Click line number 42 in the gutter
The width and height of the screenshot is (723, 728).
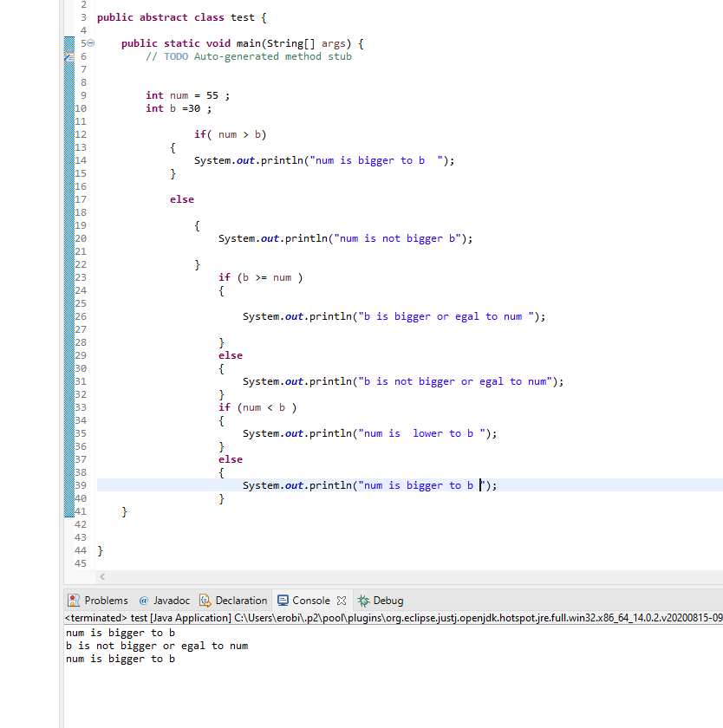pyautogui.click(x=81, y=524)
